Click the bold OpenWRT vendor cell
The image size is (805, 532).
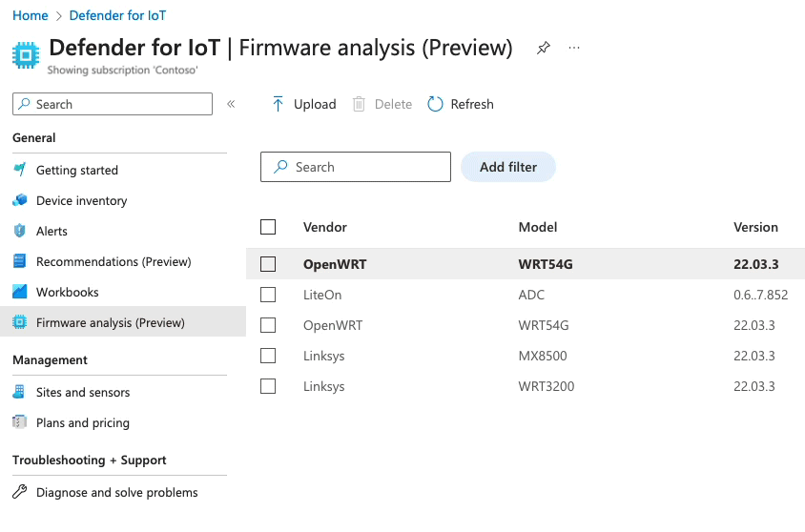point(335,264)
